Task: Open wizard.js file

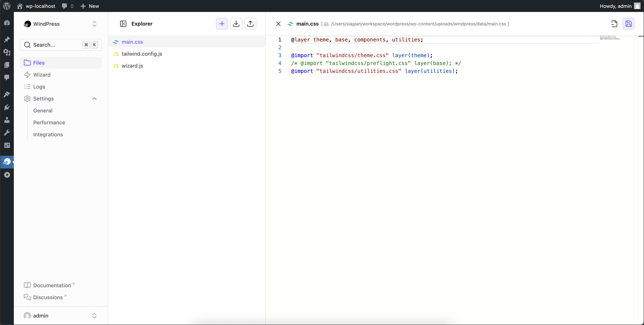Action: click(187, 66)
